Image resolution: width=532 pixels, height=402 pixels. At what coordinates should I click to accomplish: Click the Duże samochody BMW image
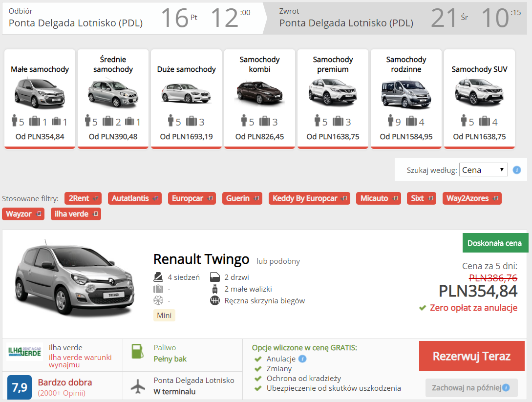tap(186, 93)
